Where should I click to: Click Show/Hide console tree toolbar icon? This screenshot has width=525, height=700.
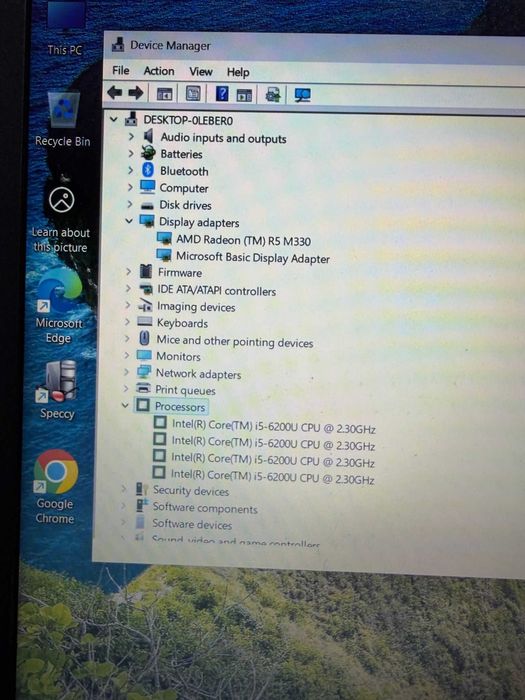click(164, 94)
